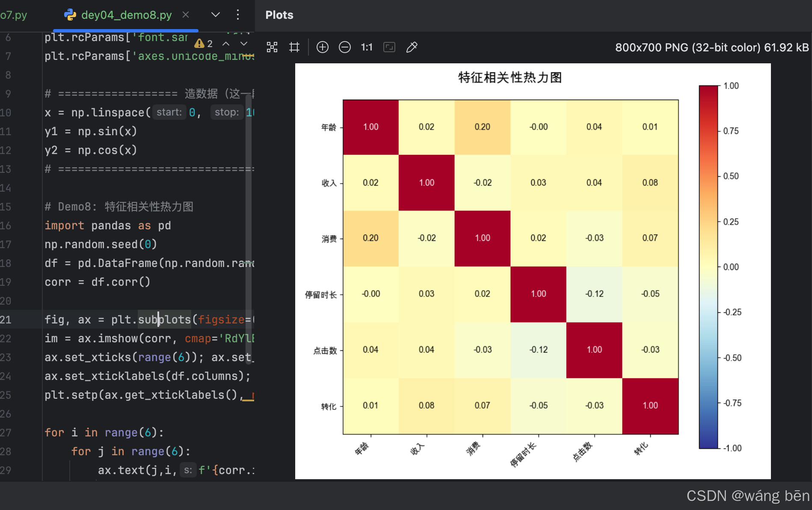Click 'start:' parameter hint on line 10

tap(169, 113)
